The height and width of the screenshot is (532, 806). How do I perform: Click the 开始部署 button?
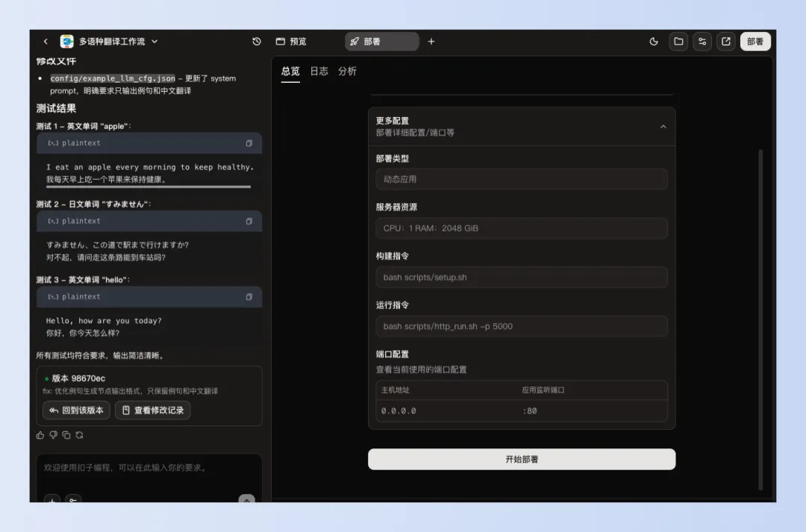(x=522, y=459)
